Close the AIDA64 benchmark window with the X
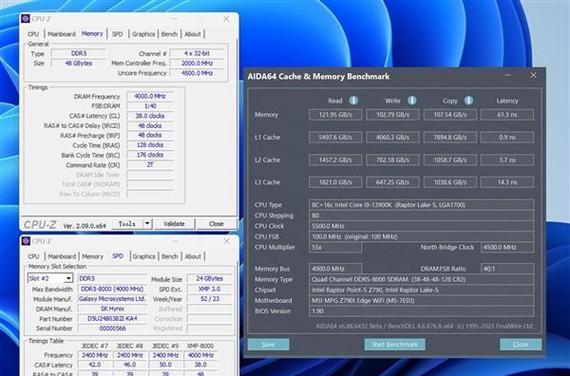The width and height of the screenshot is (570, 376). 533,75
